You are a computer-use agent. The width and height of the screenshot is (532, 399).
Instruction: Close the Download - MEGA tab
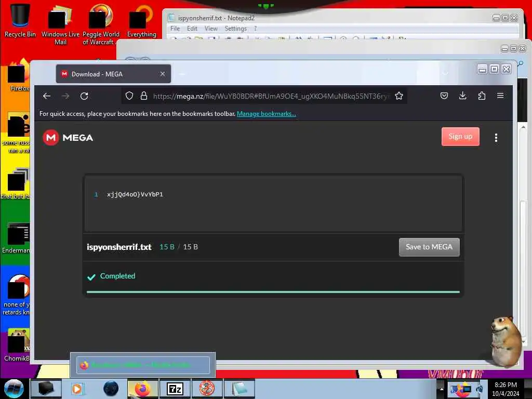pos(163,74)
